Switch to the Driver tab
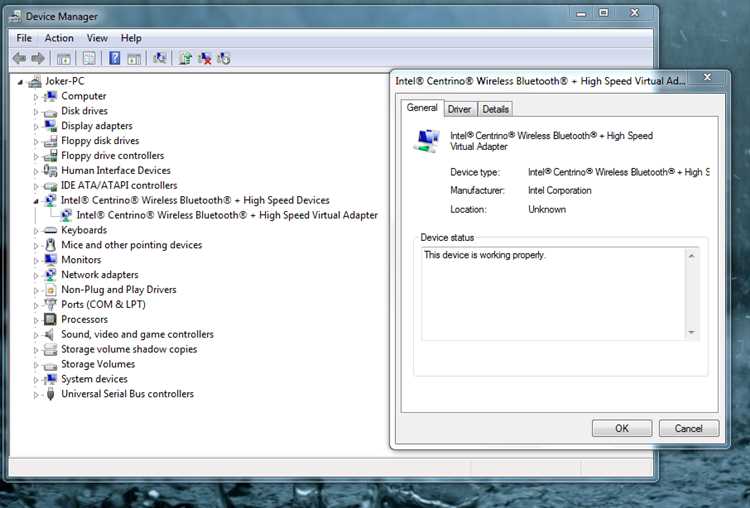The height and width of the screenshot is (508, 750). point(460,109)
